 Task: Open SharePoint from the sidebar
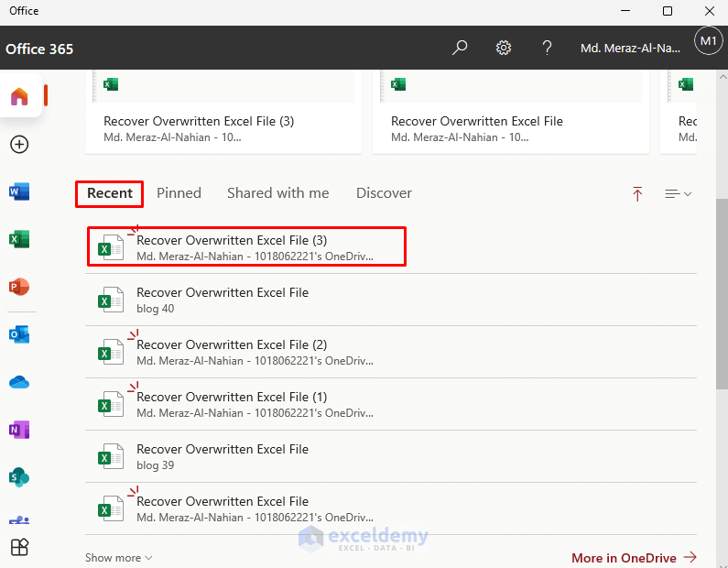coord(19,477)
